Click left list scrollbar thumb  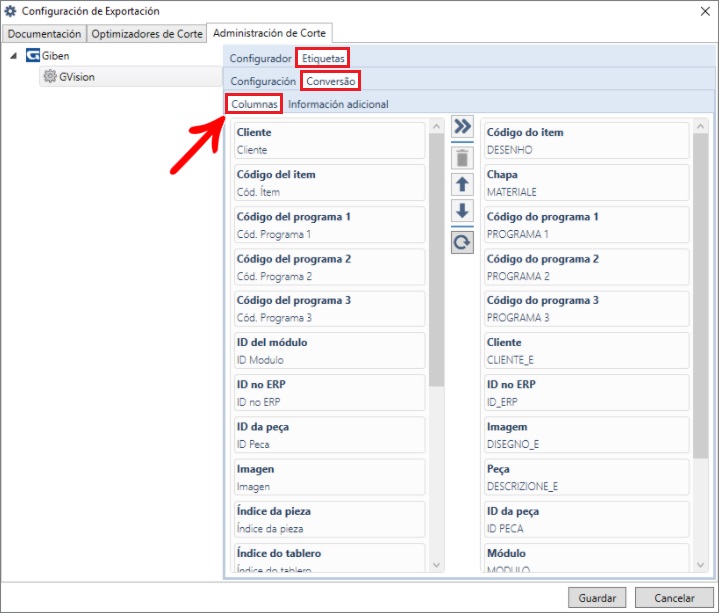(436, 260)
